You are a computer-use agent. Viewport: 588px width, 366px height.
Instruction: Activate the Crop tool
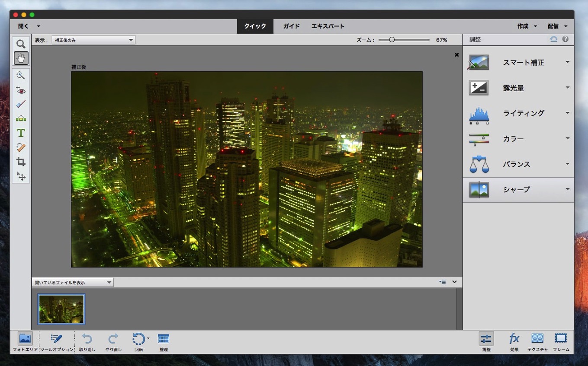[x=21, y=162]
